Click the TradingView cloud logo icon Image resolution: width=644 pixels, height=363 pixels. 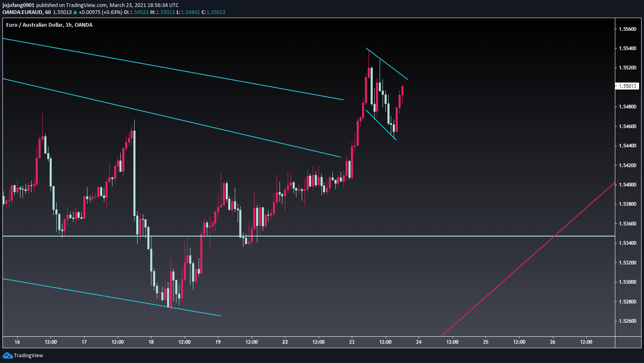tap(7, 355)
